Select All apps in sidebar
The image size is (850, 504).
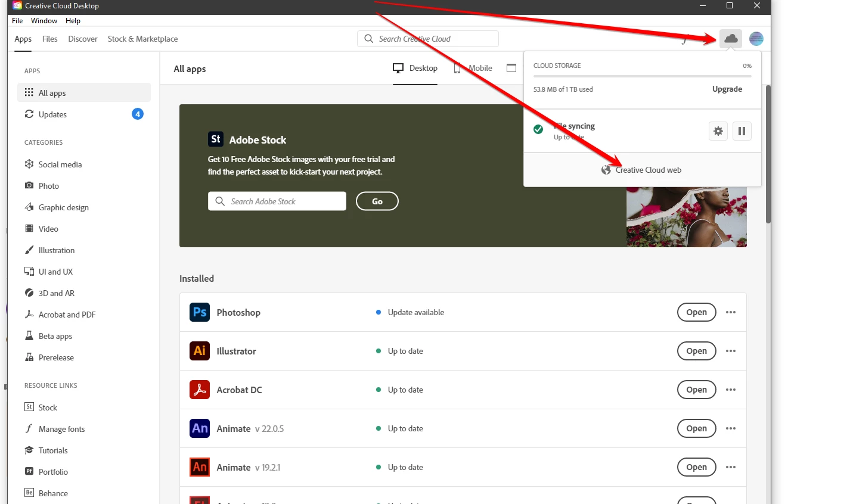(84, 93)
